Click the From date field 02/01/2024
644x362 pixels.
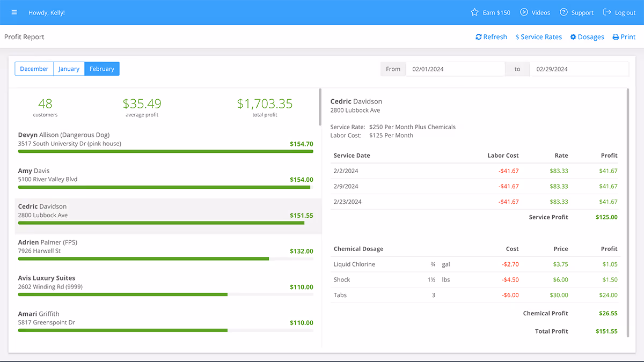click(x=455, y=69)
